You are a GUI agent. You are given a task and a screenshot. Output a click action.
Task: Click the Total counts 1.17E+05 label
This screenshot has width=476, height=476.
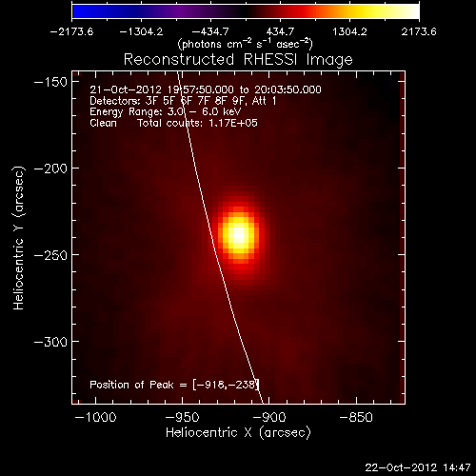pos(197,123)
